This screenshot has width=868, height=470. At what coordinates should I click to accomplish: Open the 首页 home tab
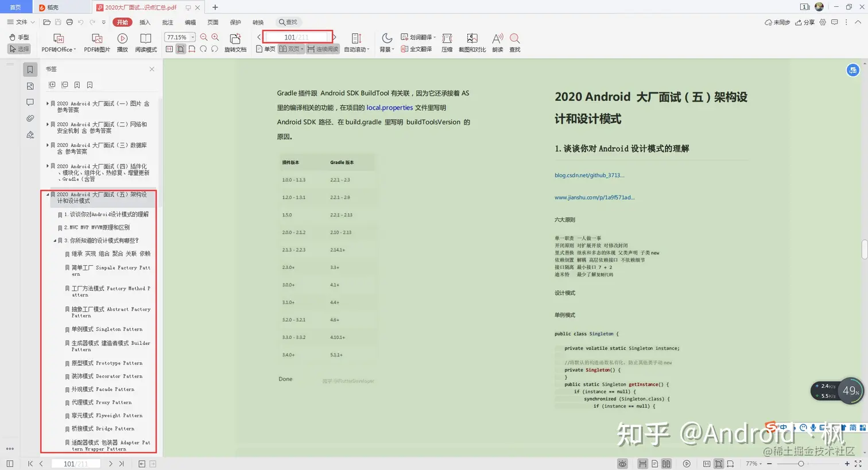[x=15, y=7]
